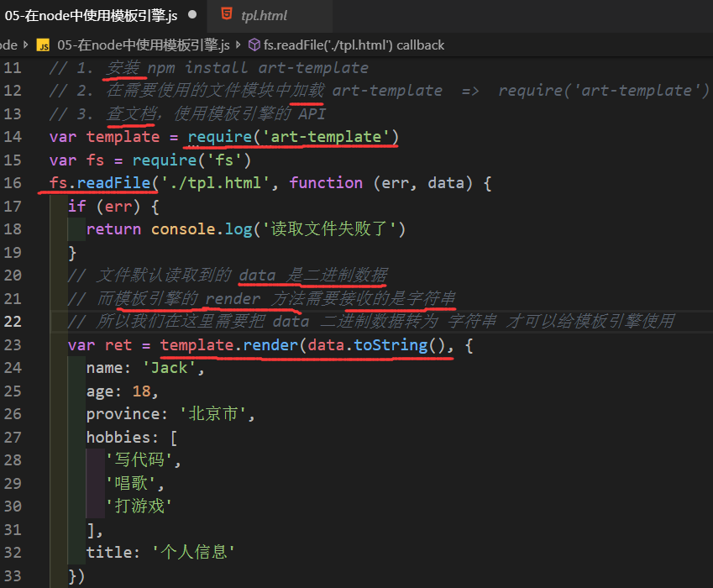
Task: Click the comment on line 20 about 二进制数据
Action: click(228, 276)
